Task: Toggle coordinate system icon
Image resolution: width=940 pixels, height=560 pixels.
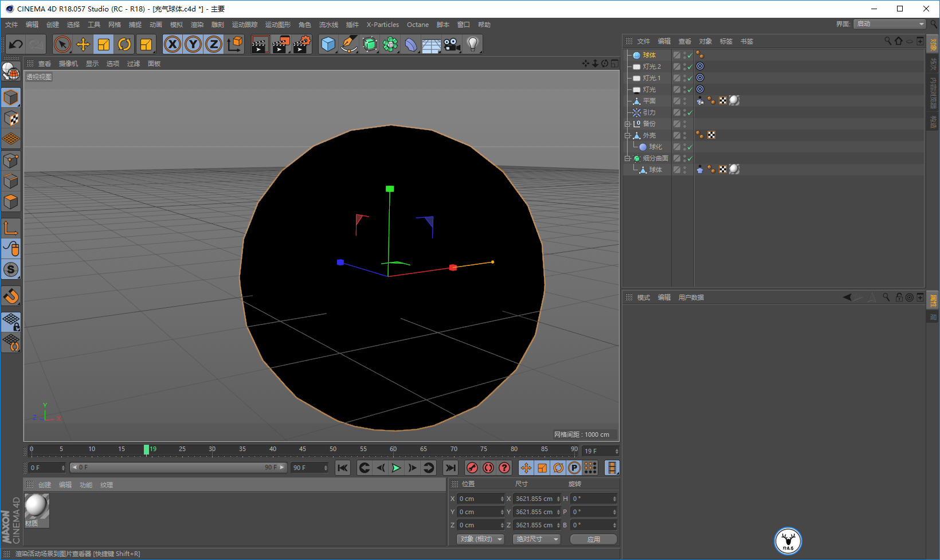Action: click(x=234, y=44)
